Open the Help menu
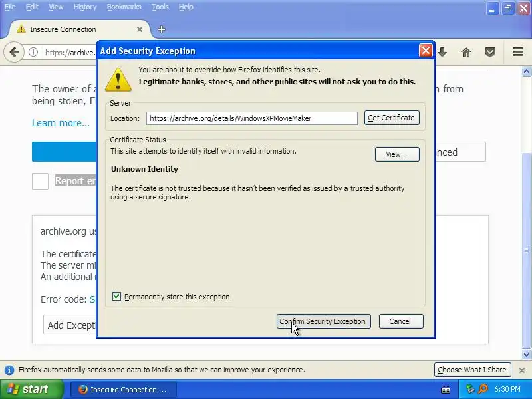This screenshot has height=399, width=532. [x=186, y=7]
